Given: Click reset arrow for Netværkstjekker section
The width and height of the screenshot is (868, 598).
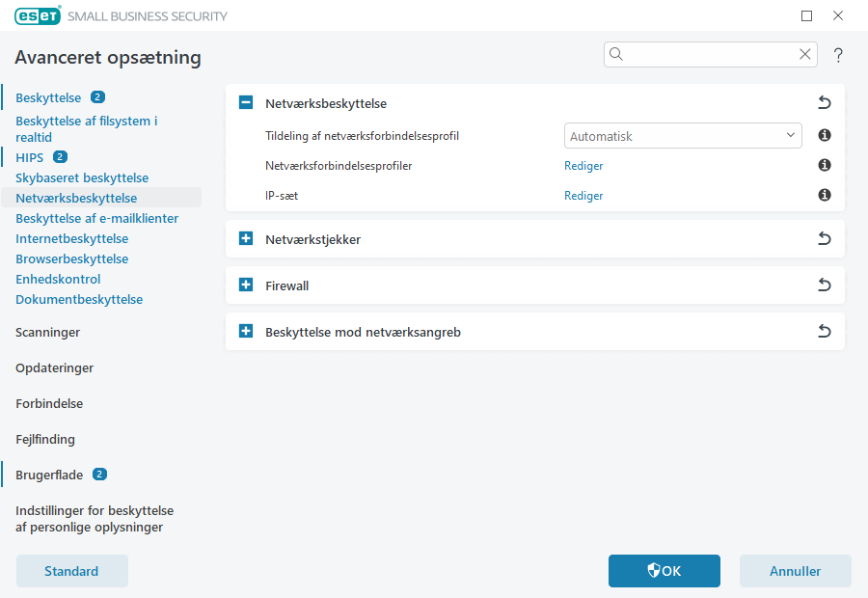Looking at the screenshot, I should [x=824, y=239].
